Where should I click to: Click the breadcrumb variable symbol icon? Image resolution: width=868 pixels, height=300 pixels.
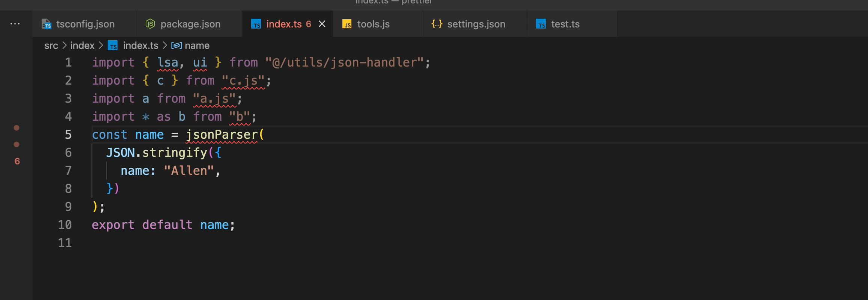tap(176, 45)
